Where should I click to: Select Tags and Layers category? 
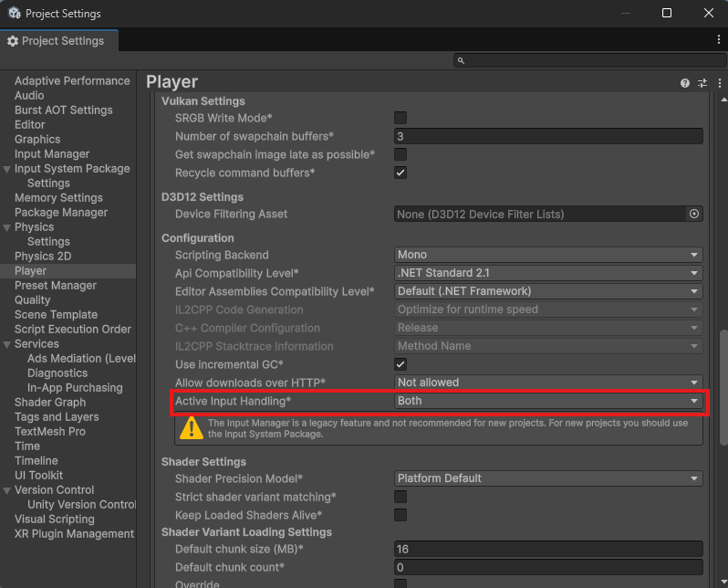[x=57, y=417]
